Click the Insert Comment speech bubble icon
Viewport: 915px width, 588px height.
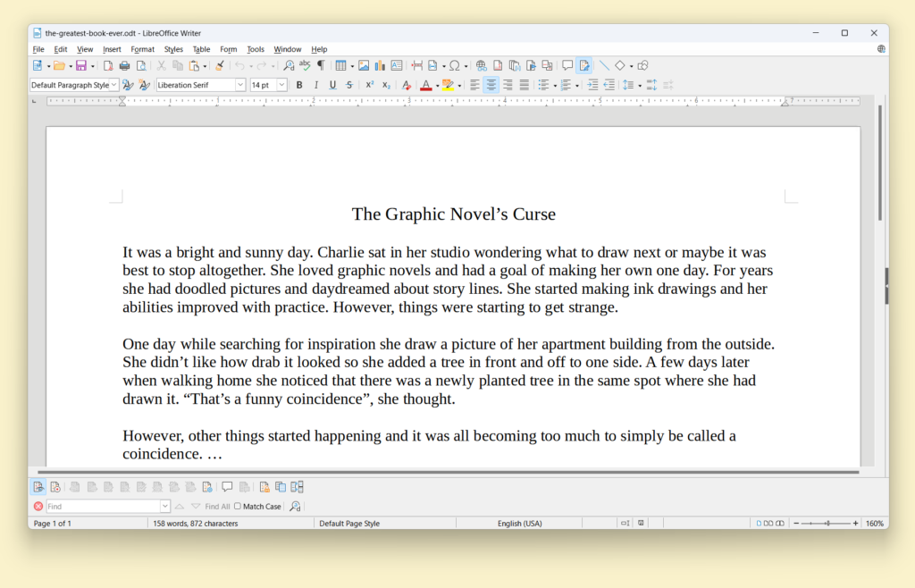567,66
